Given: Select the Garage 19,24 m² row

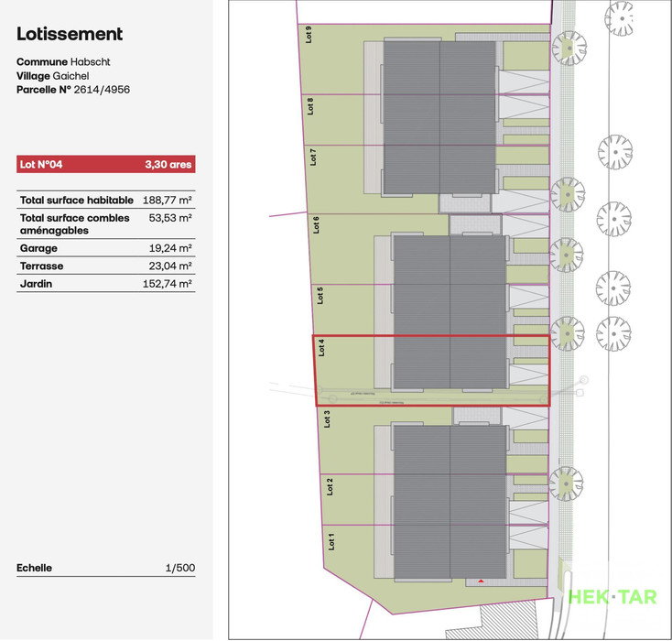Looking at the screenshot, I should (x=105, y=248).
